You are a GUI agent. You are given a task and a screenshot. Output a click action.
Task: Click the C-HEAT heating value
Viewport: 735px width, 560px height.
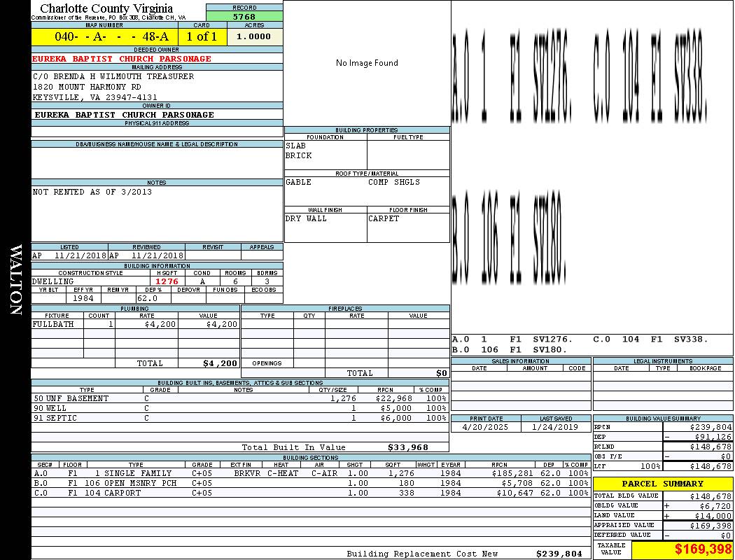(x=283, y=473)
